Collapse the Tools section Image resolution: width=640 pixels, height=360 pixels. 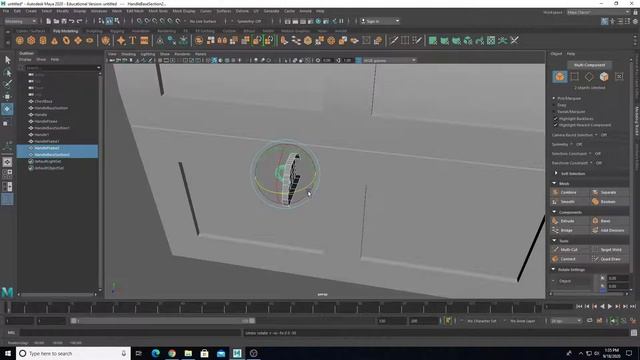click(x=554, y=241)
